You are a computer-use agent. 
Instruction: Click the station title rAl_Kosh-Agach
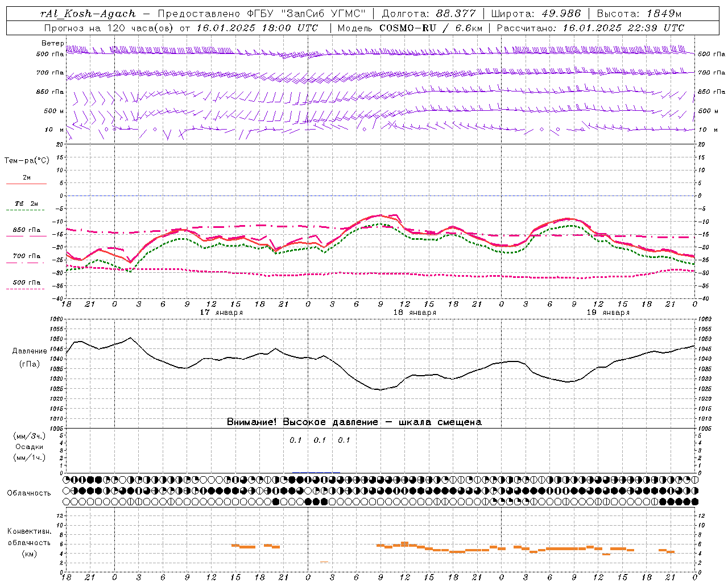(88, 14)
